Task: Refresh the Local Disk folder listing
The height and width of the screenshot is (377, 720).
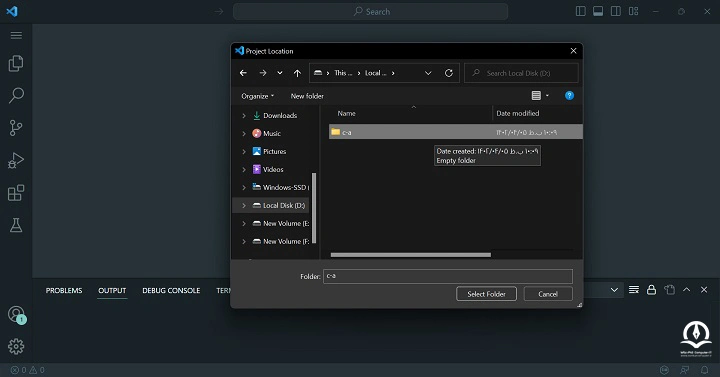Action: pos(449,73)
